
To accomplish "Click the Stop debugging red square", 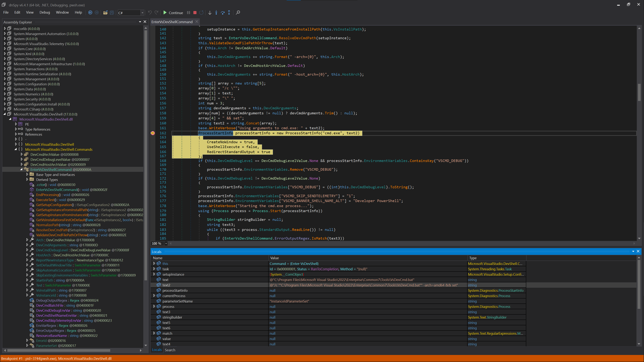I will coord(195,12).
